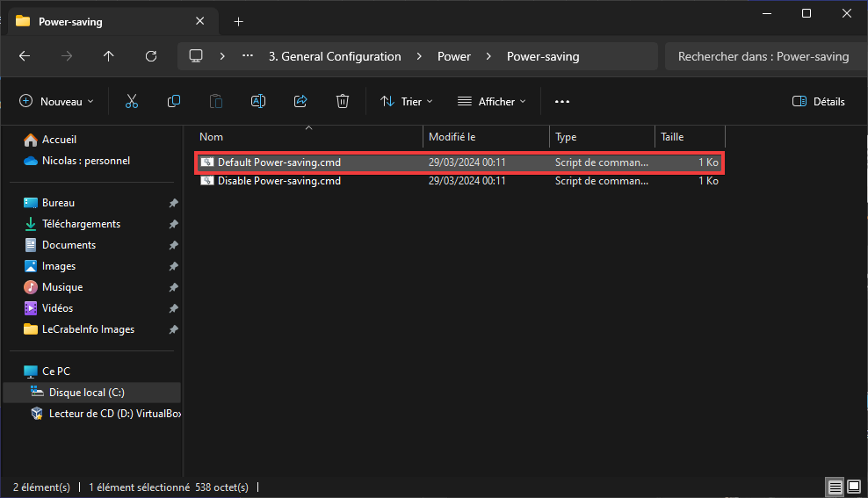
Task: Select Disable Power-saving.cmd file
Action: [x=459, y=181]
